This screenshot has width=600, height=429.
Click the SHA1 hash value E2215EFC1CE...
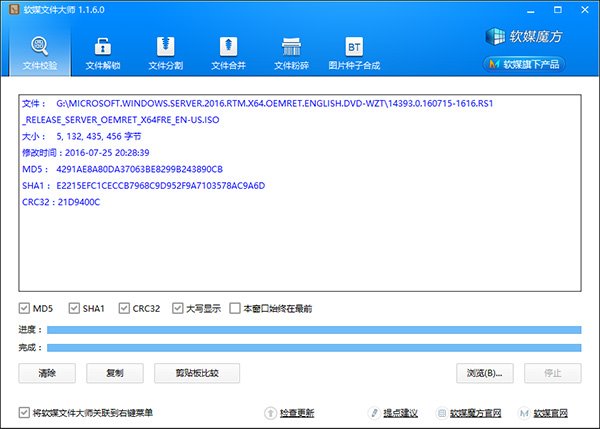pyautogui.click(x=161, y=186)
